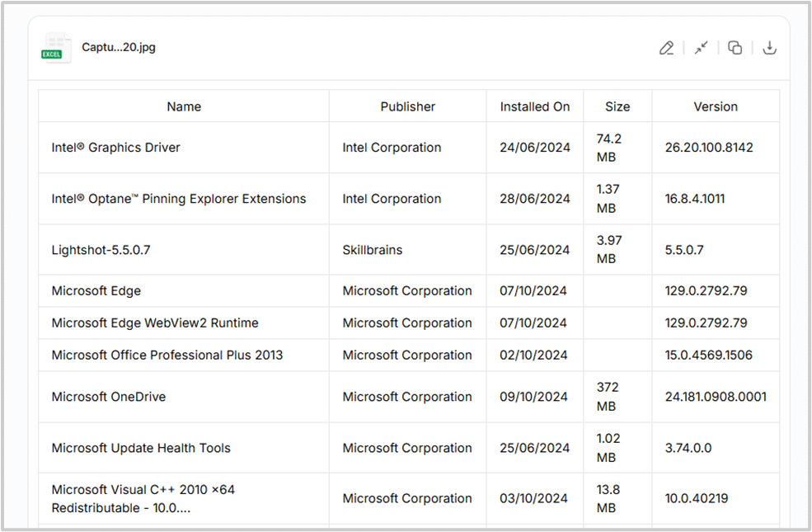Select the Microsoft Visual C++ 2010 x64 Redistributable cell
Image resolution: width=812 pixels, height=532 pixels.
(143, 498)
